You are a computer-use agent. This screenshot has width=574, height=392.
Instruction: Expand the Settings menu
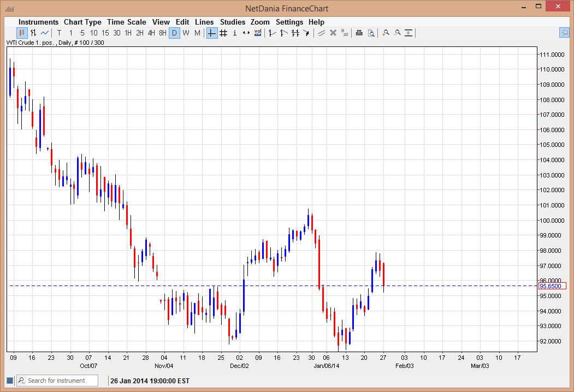[x=289, y=22]
